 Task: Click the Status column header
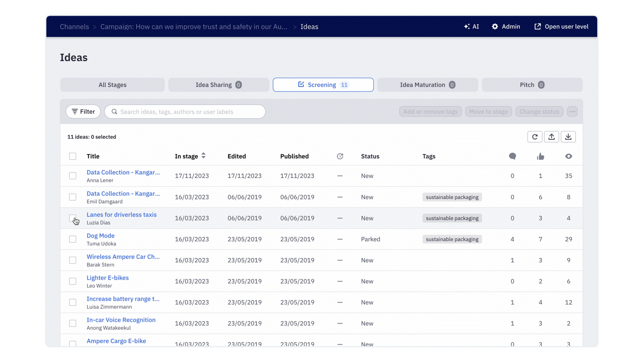click(370, 156)
